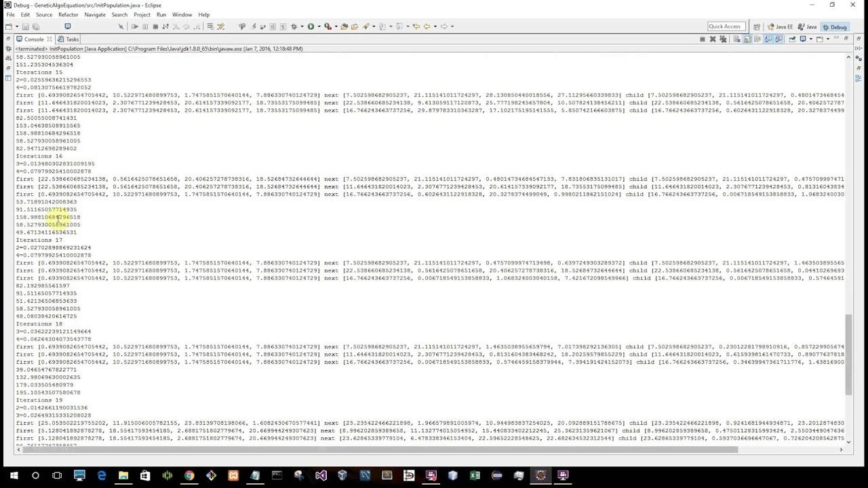Click the Drop to Frame icon
This screenshot has width=868, height=488.
211,26
